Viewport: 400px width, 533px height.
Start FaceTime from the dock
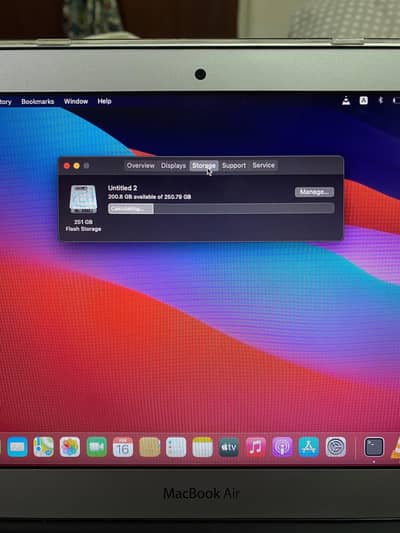tap(97, 447)
